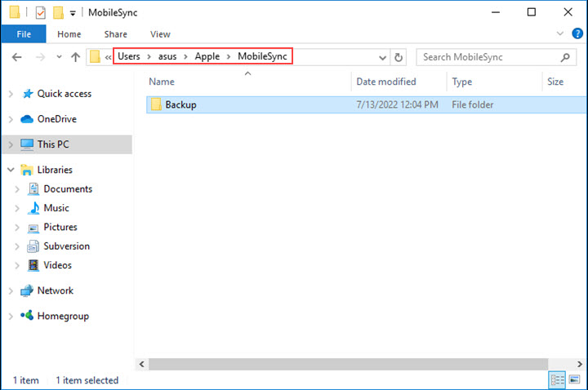Switch to the Home ribbon tab
Screen dimensions: 588x390
click(x=69, y=34)
